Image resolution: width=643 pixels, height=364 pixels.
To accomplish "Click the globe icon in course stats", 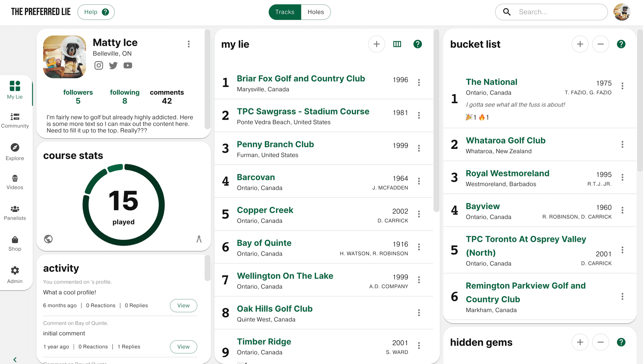I will coord(48,239).
